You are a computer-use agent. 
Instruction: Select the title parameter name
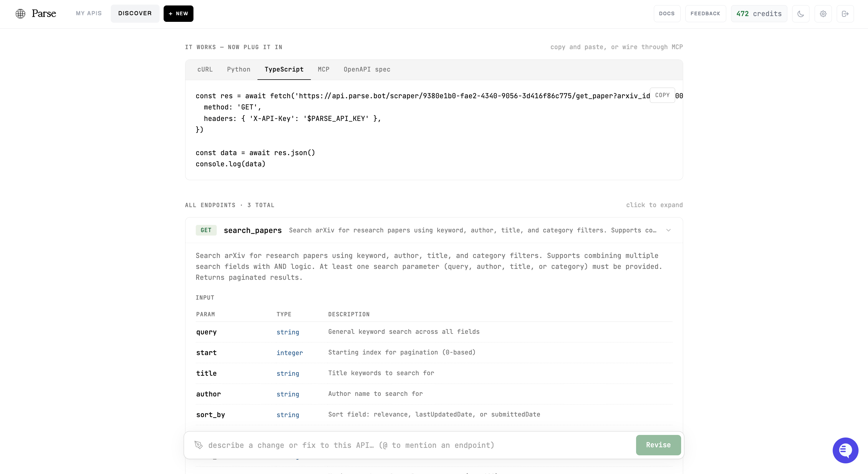click(206, 373)
